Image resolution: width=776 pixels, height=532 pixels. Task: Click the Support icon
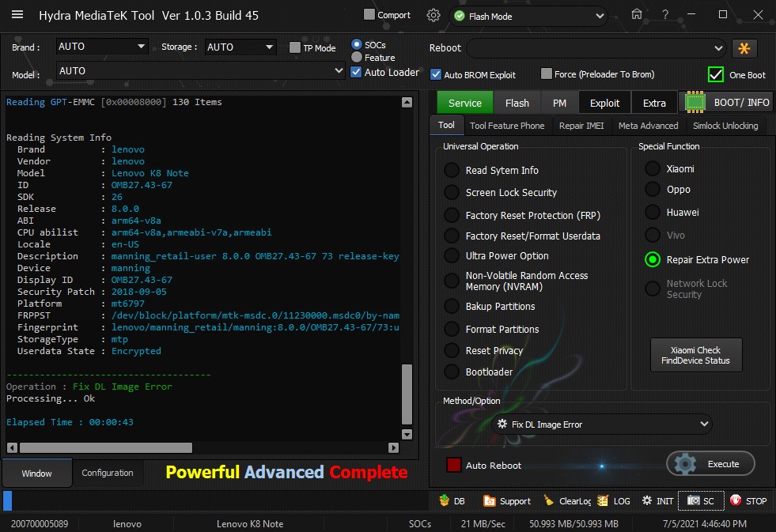tap(489, 501)
